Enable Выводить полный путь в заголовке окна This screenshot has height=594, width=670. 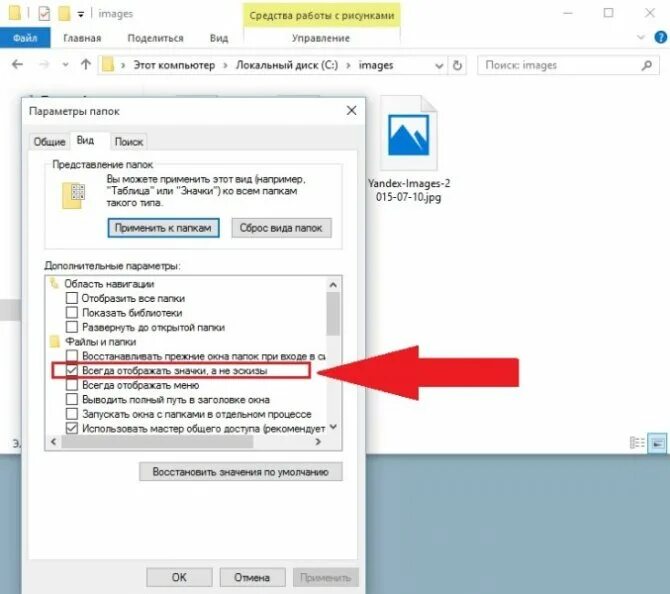coord(72,400)
